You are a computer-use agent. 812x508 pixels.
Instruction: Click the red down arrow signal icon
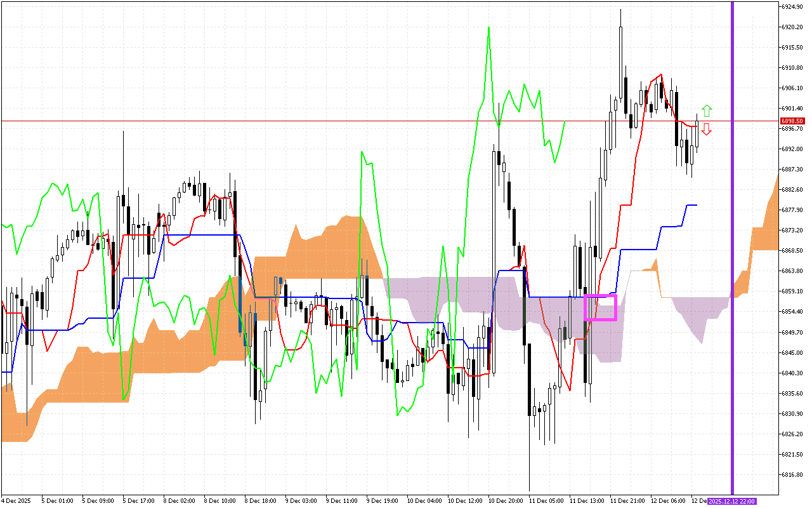(706, 128)
